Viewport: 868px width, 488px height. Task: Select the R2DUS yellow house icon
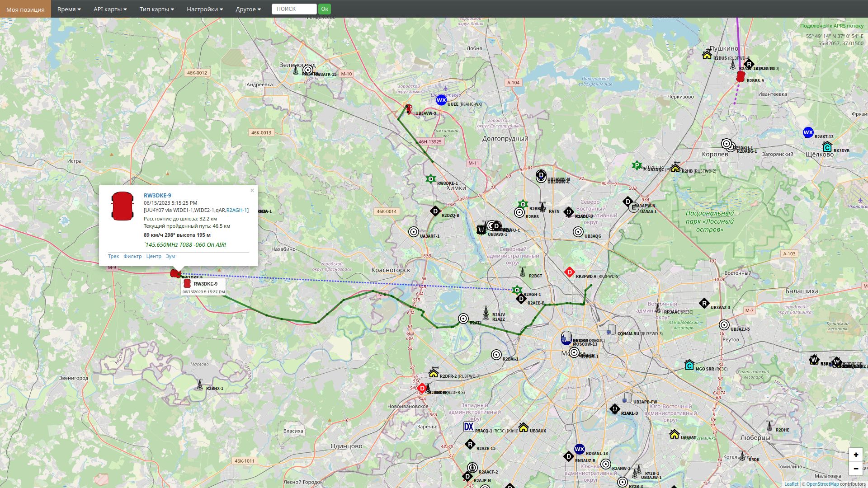707,55
